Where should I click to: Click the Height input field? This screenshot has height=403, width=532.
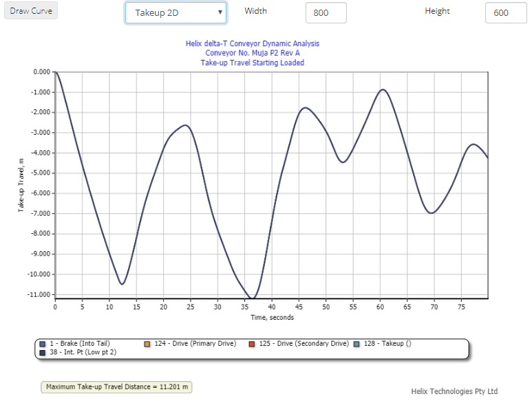505,12
